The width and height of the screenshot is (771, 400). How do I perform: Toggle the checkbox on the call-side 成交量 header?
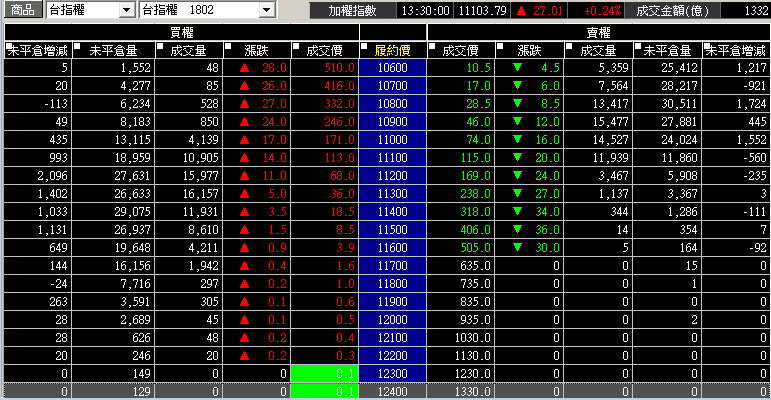click(x=159, y=46)
